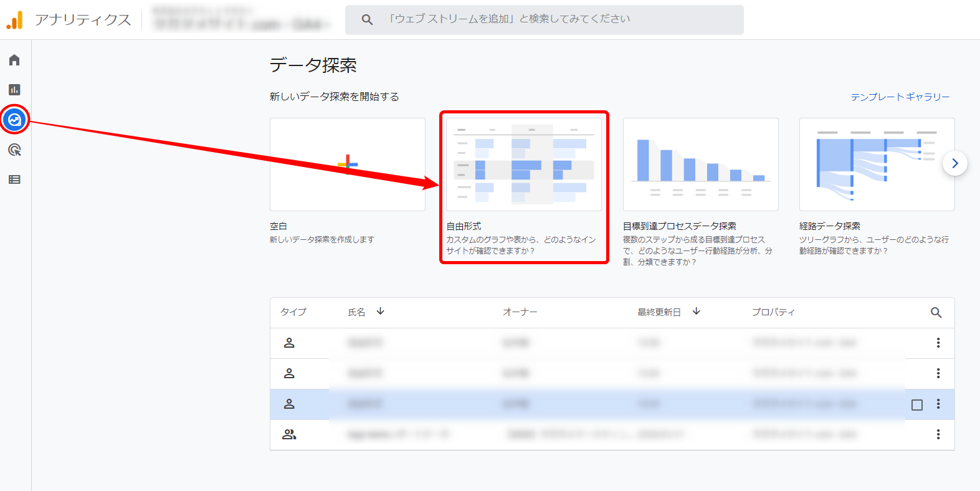Open the テンプレート ギャラリー link
This screenshot has width=980, height=491.
900,97
